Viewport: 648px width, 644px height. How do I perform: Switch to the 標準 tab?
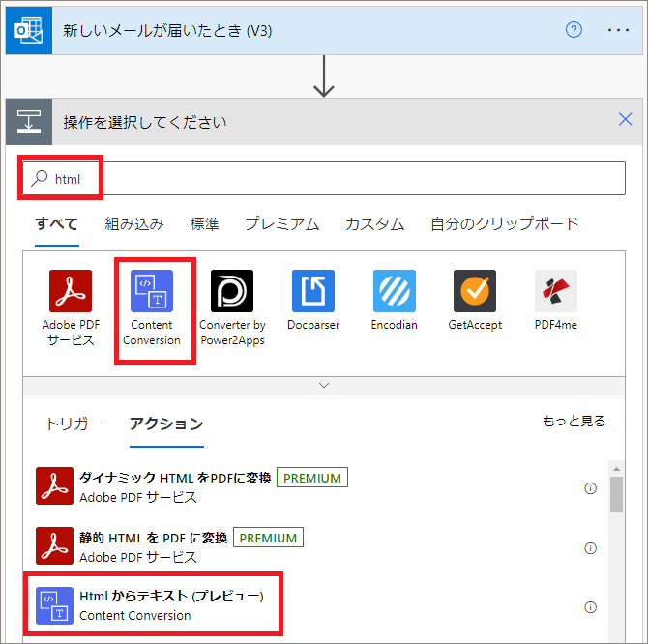(x=204, y=224)
